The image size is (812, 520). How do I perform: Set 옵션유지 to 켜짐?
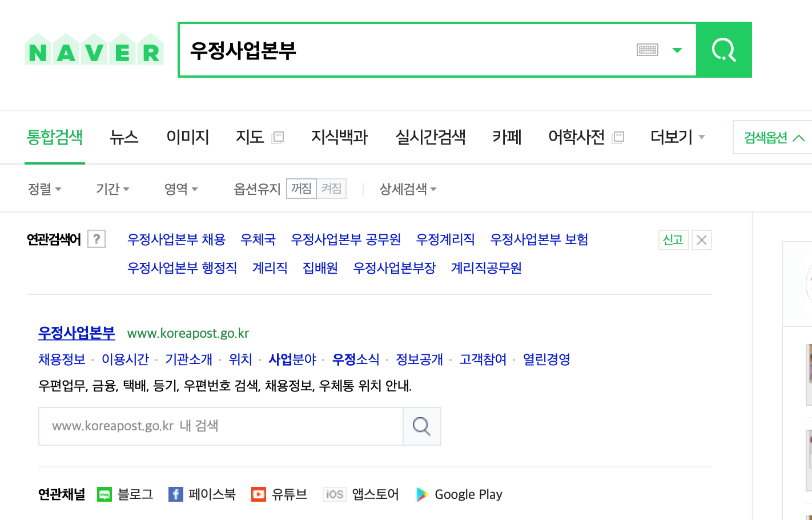click(331, 189)
